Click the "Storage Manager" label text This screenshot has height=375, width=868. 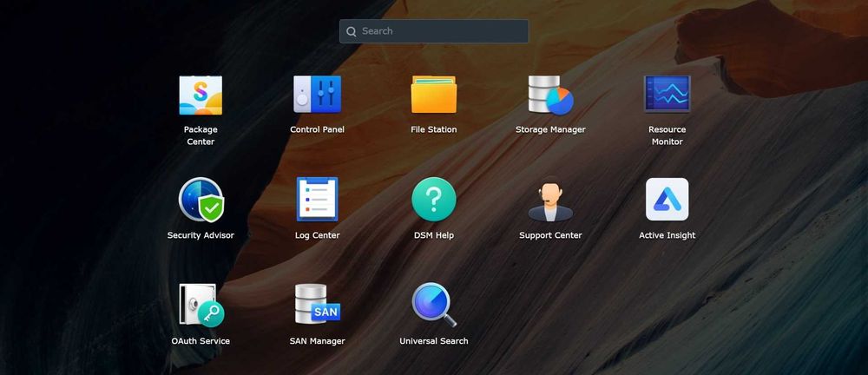click(x=550, y=129)
